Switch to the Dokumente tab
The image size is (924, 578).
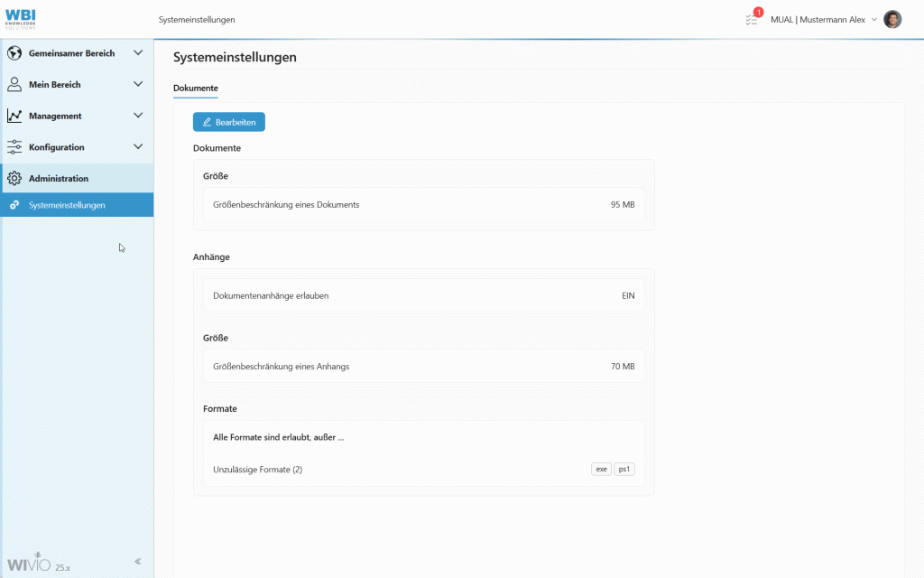tap(195, 89)
